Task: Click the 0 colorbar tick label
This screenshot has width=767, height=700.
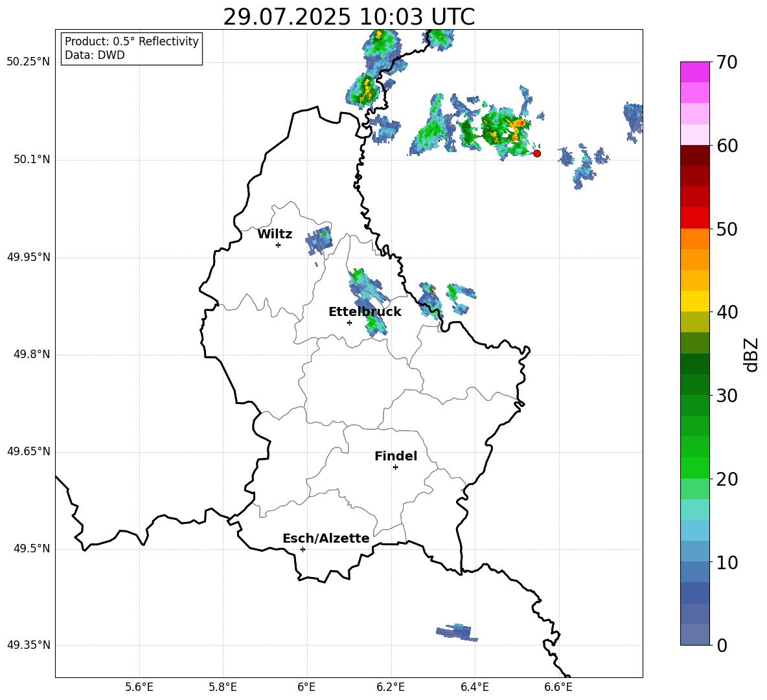Action: coord(722,646)
